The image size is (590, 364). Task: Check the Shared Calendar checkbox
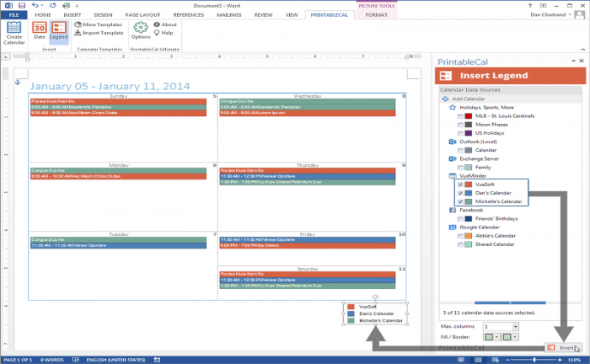pos(460,245)
